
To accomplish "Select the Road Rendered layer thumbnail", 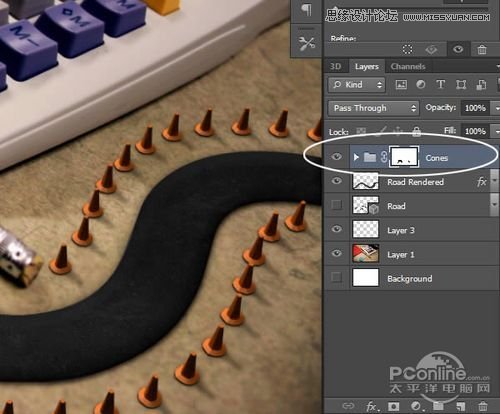I will click(x=366, y=181).
